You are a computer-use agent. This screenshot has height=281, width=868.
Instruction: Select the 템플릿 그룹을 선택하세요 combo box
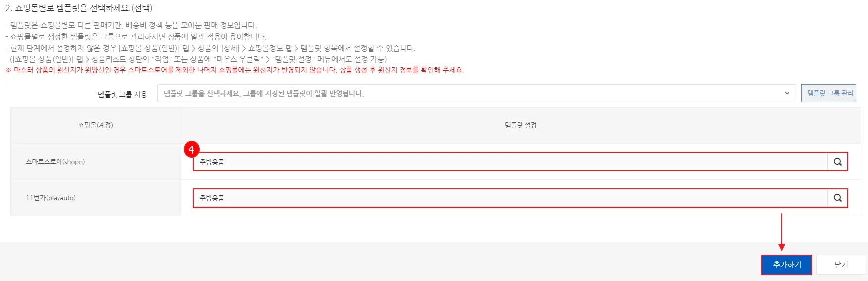click(x=471, y=93)
